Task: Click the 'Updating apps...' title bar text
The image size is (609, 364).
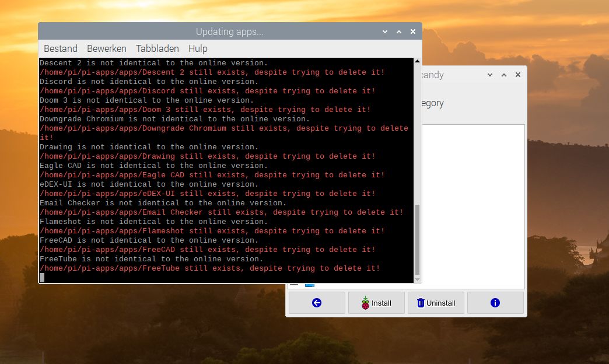Action: click(x=229, y=32)
